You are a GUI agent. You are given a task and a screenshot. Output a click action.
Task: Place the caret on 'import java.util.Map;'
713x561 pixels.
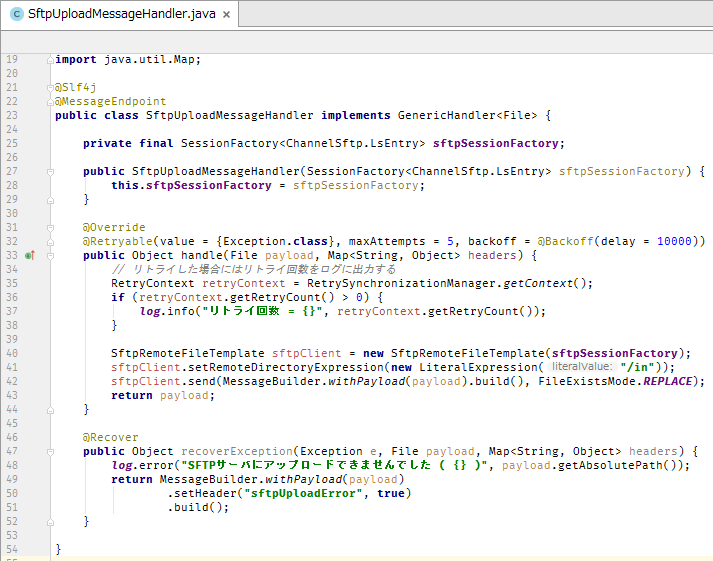[128, 60]
